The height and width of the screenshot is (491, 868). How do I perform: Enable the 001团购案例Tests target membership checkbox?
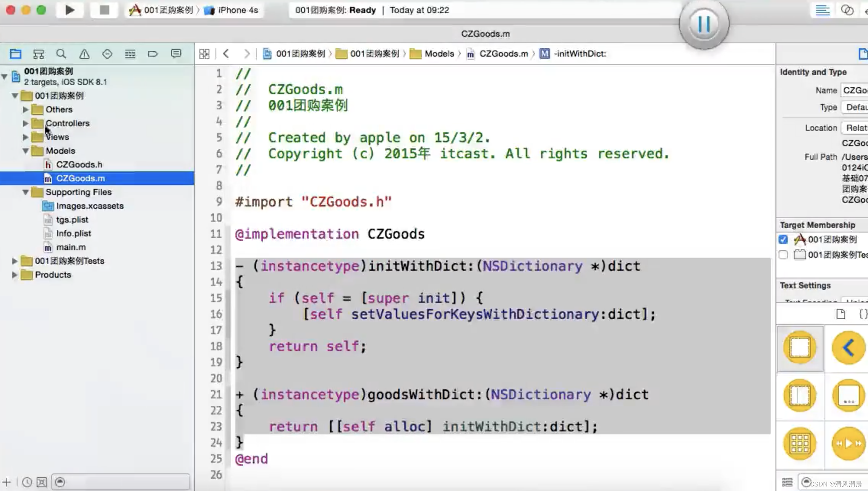783,255
